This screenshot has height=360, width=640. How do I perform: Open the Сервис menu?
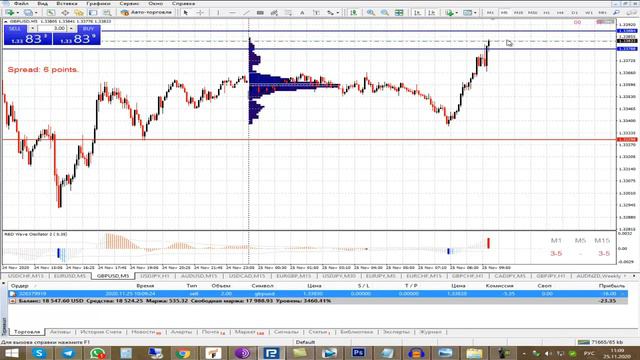click(x=129, y=3)
